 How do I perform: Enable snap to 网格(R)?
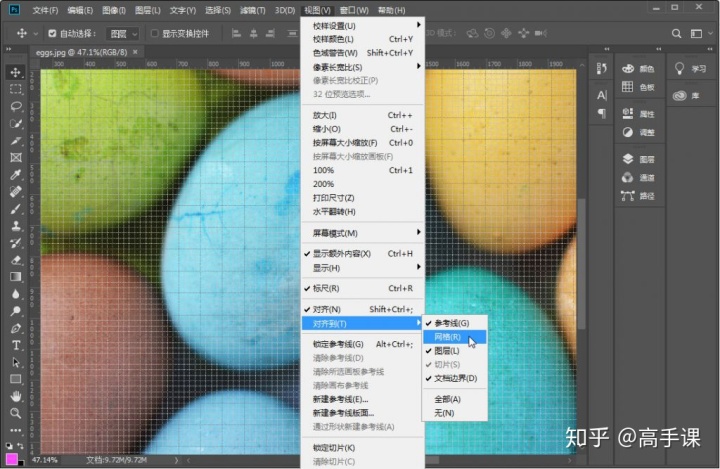point(454,337)
